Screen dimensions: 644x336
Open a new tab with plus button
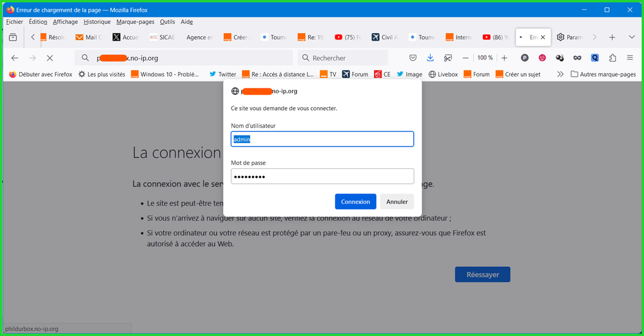click(612, 37)
